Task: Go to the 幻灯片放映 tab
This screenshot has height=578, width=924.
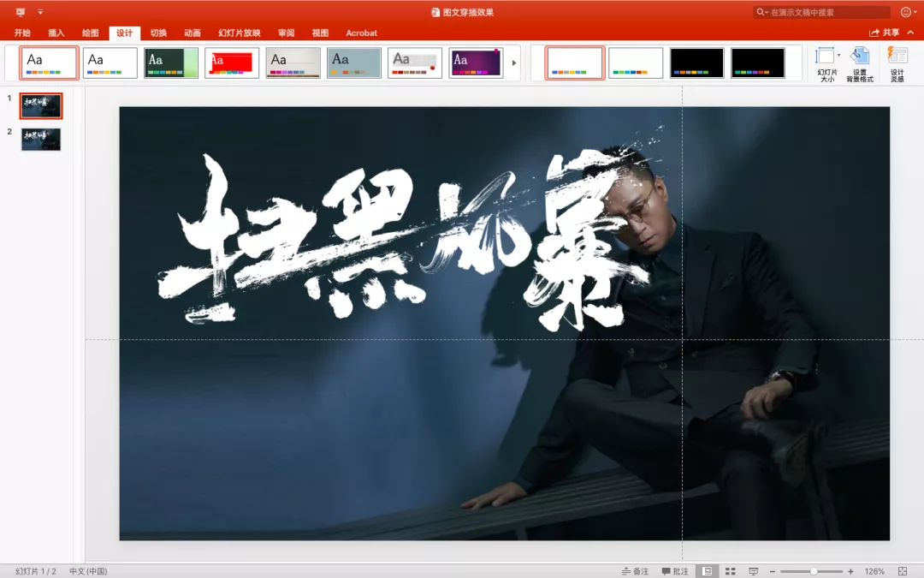Action: pos(240,33)
